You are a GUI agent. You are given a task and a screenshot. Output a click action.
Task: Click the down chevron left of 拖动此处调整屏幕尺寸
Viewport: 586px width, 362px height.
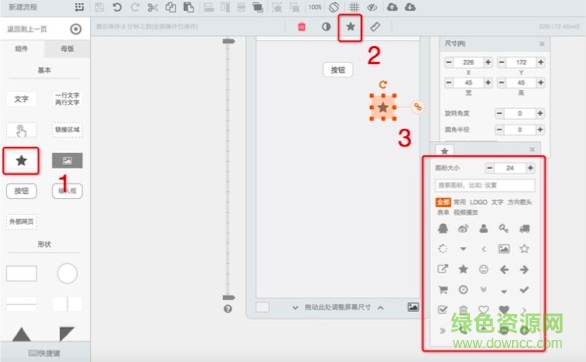tap(295, 308)
